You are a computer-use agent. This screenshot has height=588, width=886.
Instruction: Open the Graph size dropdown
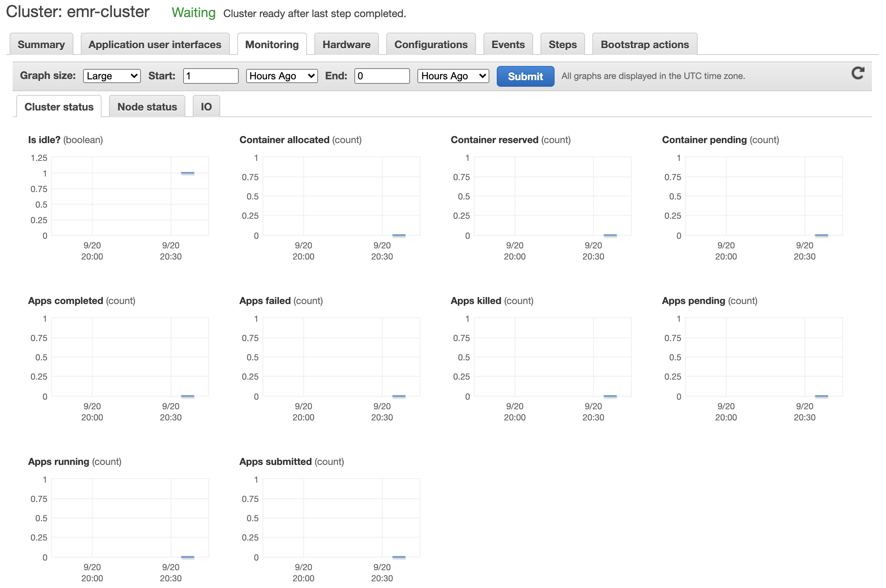pyautogui.click(x=112, y=76)
